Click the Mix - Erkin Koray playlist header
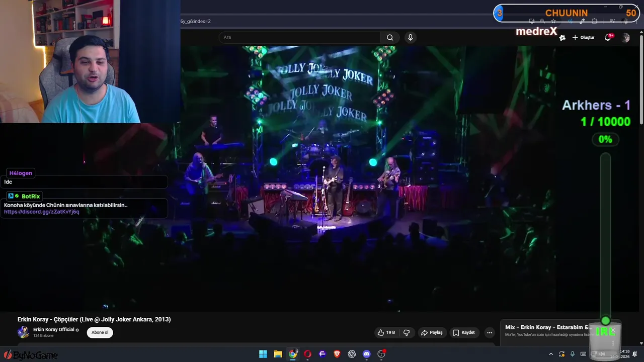This screenshot has width=644, height=362. pos(548,327)
